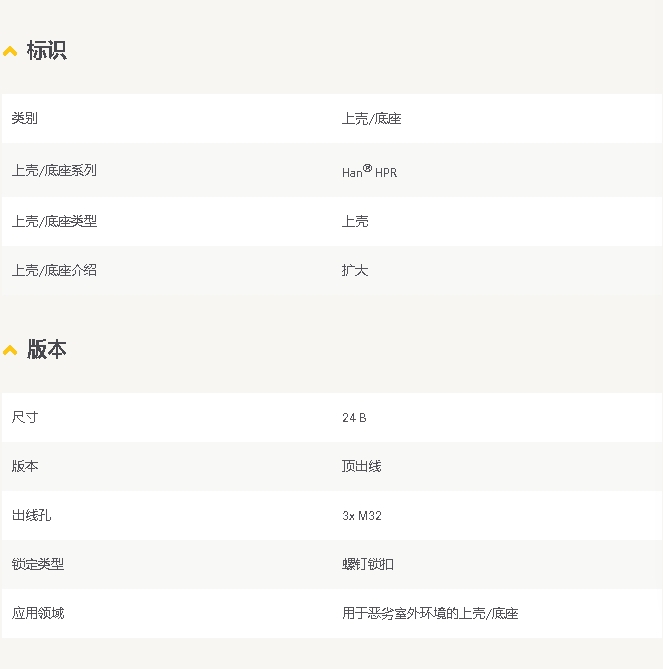The width and height of the screenshot is (663, 669).
Task: Click the Han HPR series value
Action: coord(369,171)
